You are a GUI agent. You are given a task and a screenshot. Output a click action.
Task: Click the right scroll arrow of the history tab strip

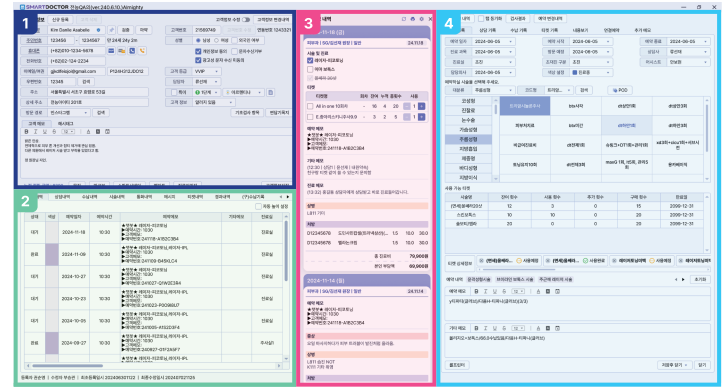pos(288,197)
